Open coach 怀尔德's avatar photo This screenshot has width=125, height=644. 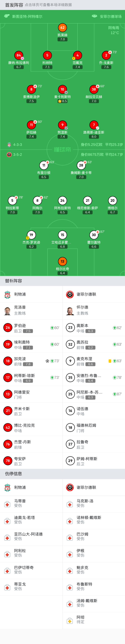(x=70, y=311)
